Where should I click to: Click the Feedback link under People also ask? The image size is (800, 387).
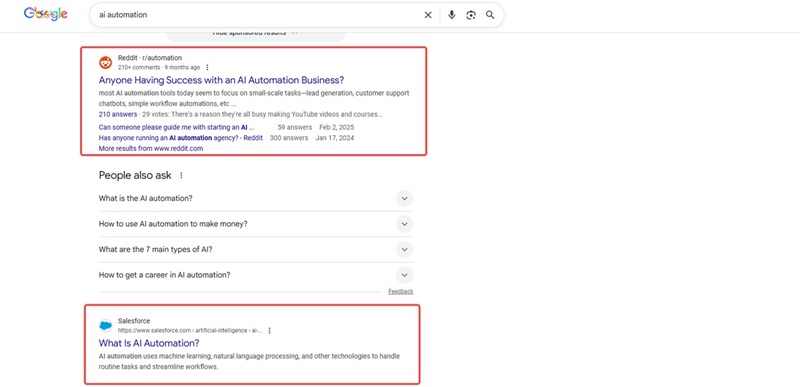[x=401, y=292]
